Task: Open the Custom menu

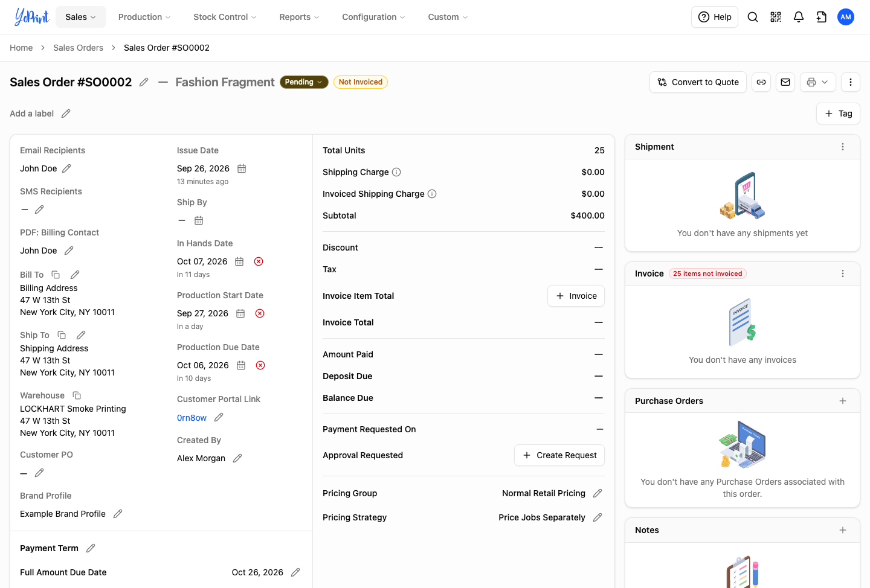Action: (x=448, y=17)
